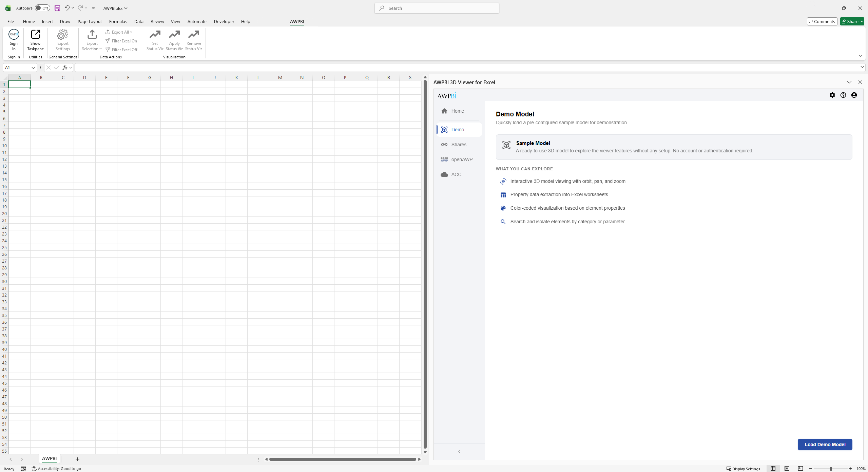Click the macro recording status icon
The width and height of the screenshot is (868, 472).
pyautogui.click(x=23, y=469)
